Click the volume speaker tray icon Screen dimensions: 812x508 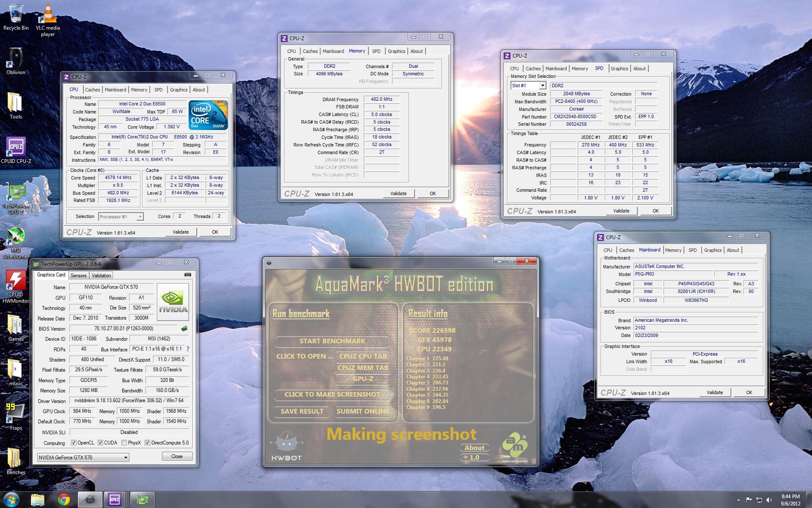(x=768, y=500)
